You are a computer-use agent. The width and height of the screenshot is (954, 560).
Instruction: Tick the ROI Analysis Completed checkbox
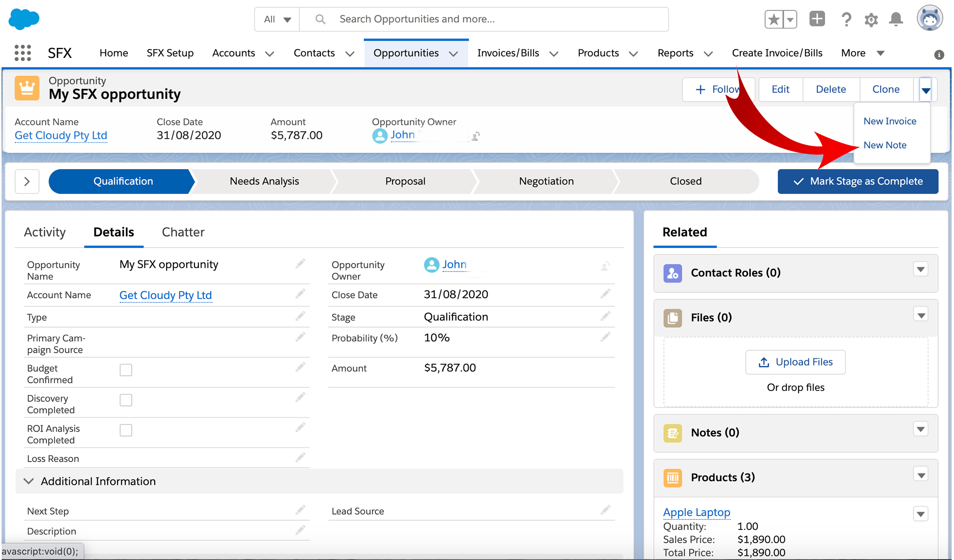point(126,430)
